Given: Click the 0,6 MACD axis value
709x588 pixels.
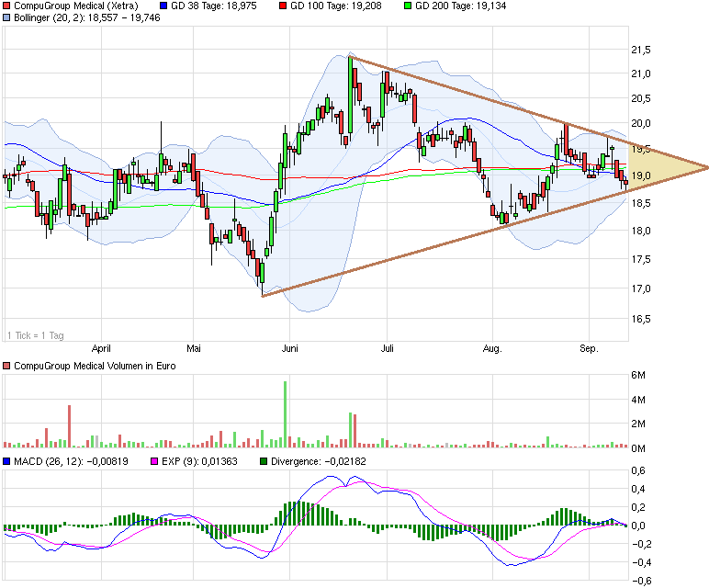Looking at the screenshot, I should [x=638, y=470].
